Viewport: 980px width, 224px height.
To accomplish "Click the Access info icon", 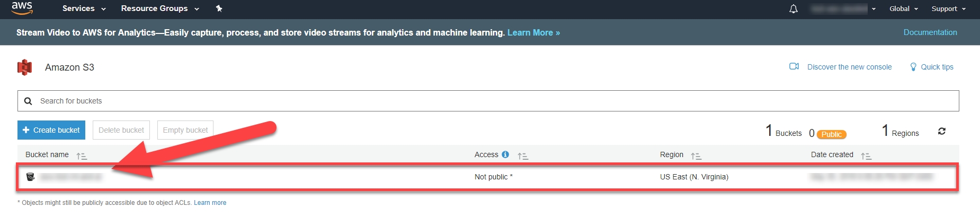I will pyautogui.click(x=505, y=154).
